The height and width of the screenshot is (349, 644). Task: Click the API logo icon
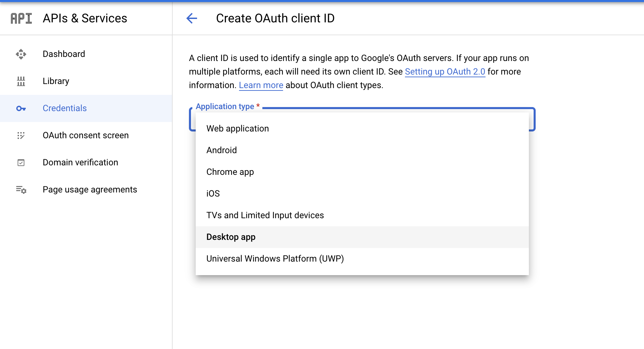pos(21,18)
